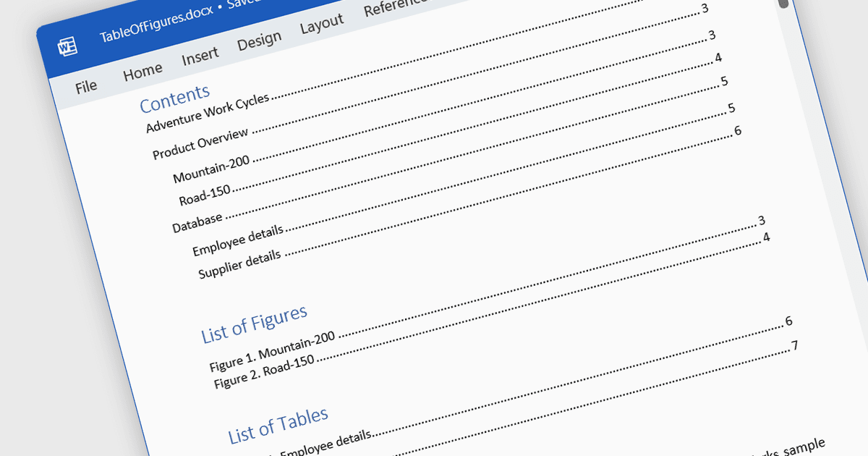
Task: Open the File menu tab
Action: (x=86, y=86)
